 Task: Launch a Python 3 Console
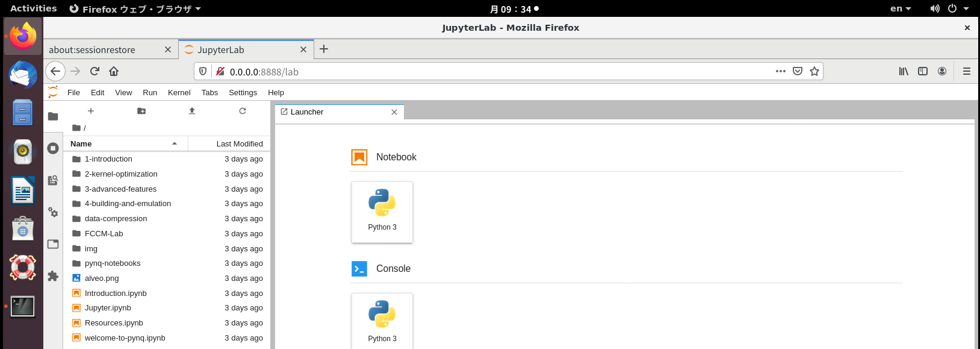[382, 321]
